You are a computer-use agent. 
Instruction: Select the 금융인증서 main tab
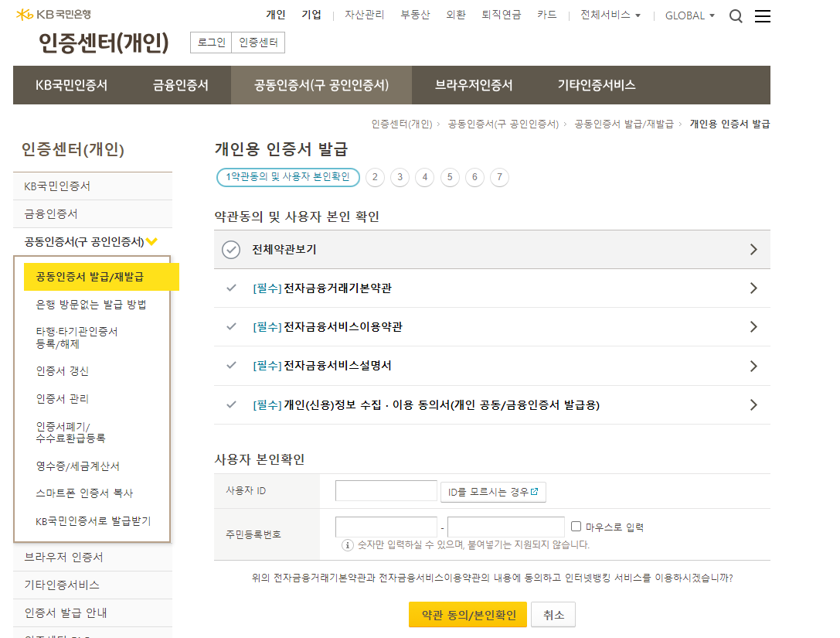181,85
